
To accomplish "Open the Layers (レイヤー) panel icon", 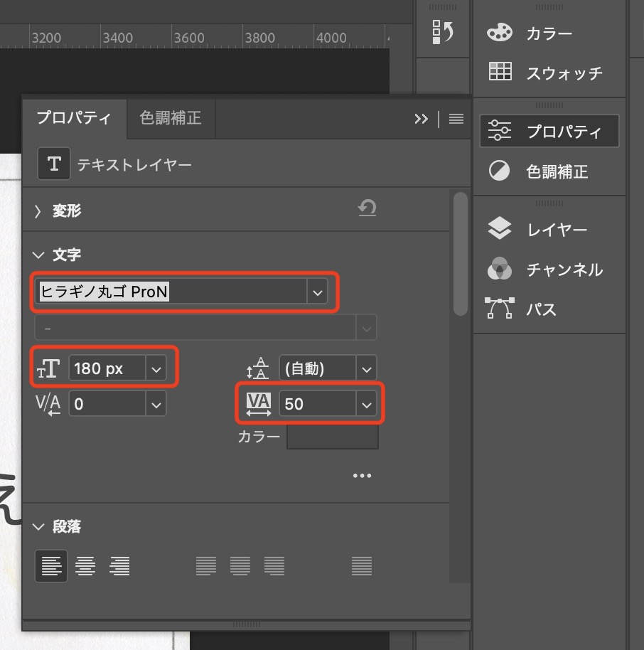I will point(500,229).
